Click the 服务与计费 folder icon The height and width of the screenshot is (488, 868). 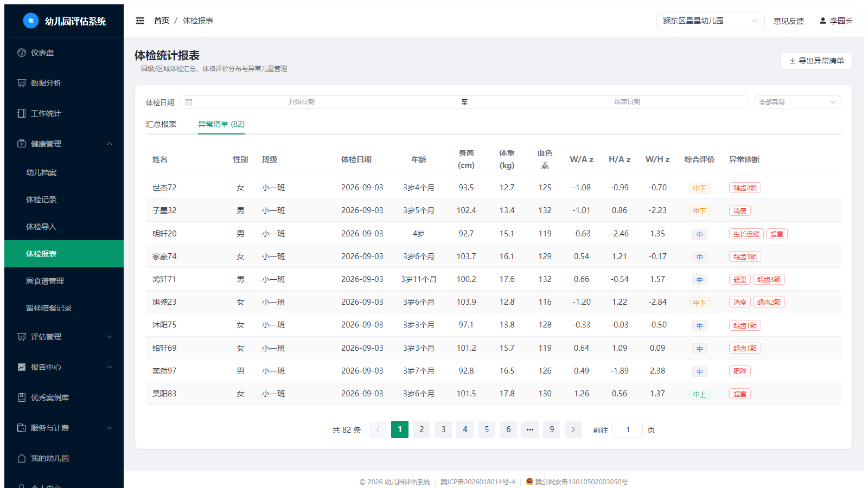click(x=22, y=428)
